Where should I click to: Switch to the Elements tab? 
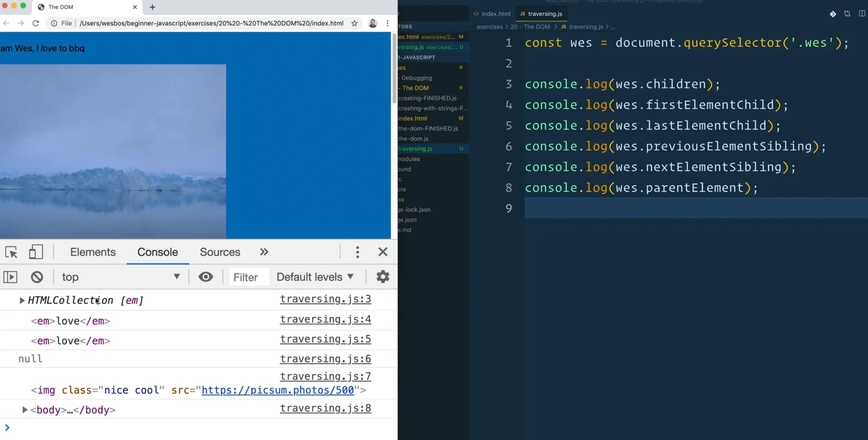93,252
